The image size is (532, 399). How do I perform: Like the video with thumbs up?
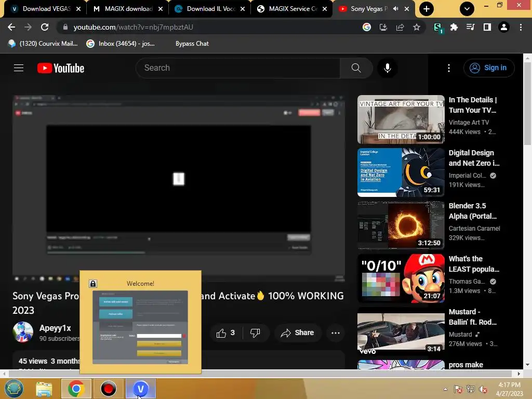click(226, 333)
